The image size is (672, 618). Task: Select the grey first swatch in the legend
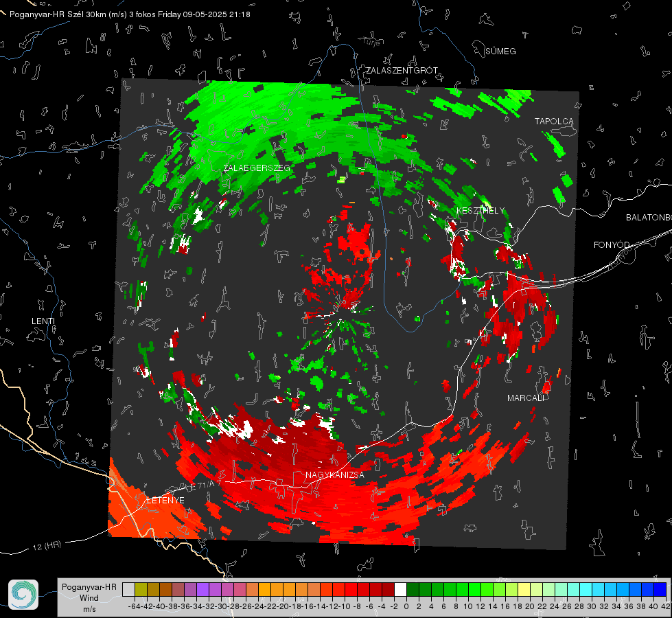click(128, 590)
